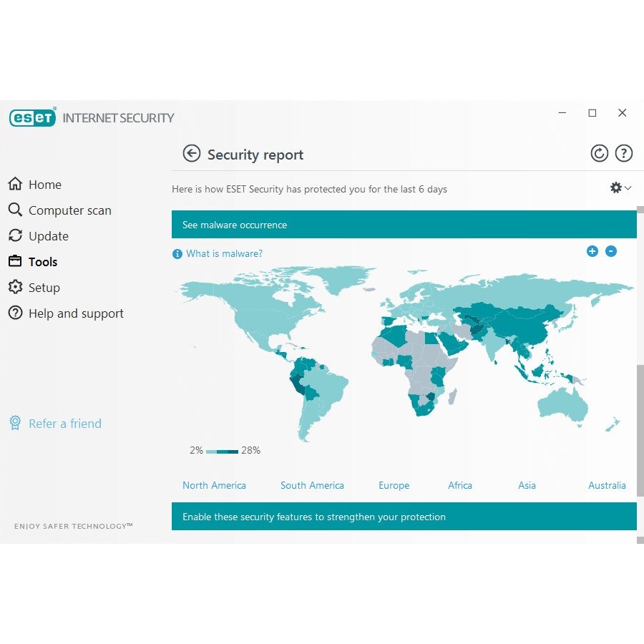Click the 2% to 28% legend color bar
The width and height of the screenshot is (644, 644).
click(223, 452)
